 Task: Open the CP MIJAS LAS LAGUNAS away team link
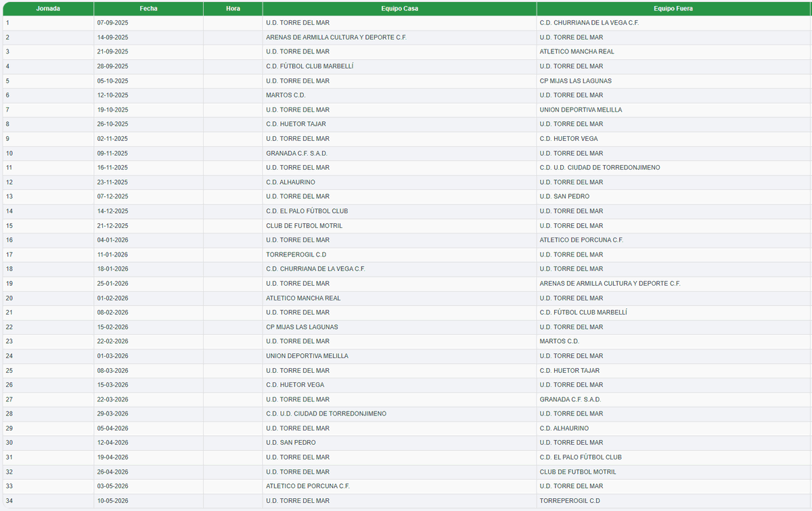tap(576, 81)
